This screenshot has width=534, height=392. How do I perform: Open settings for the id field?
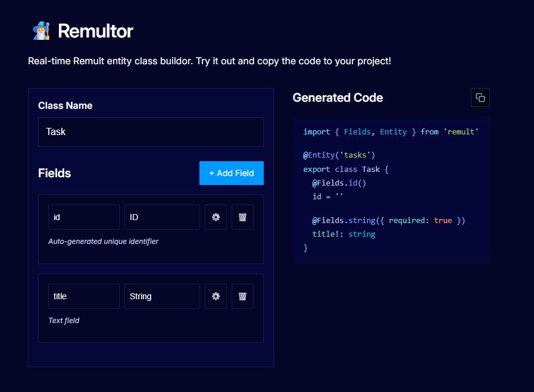216,217
